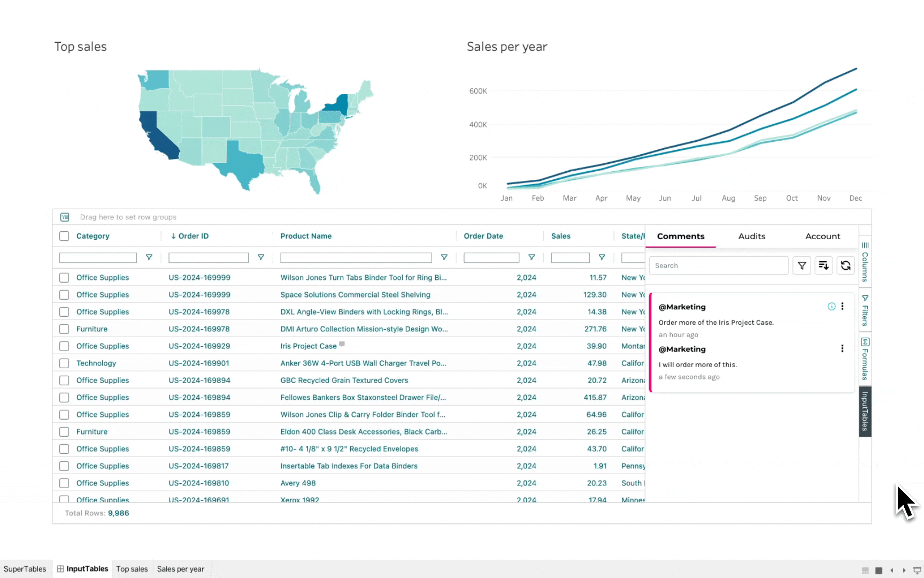The image size is (924, 578).
Task: Click comment bubble beside Iris Project Case
Action: click(x=342, y=344)
